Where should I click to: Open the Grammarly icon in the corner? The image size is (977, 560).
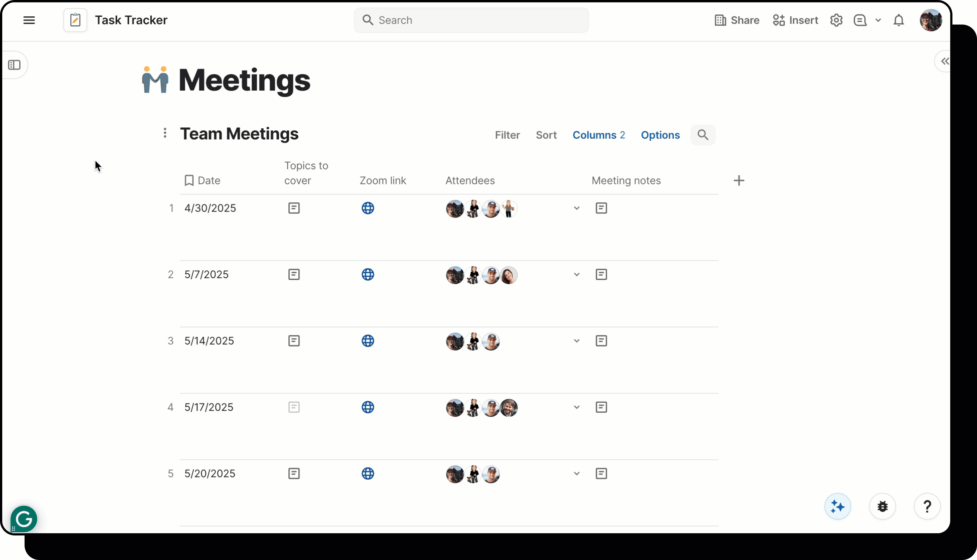(x=23, y=518)
